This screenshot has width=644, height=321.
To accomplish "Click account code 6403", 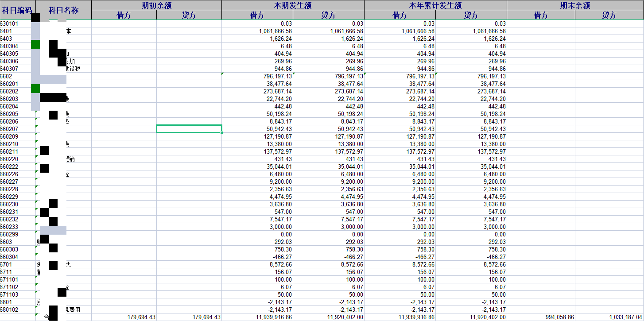I will pyautogui.click(x=6, y=39).
